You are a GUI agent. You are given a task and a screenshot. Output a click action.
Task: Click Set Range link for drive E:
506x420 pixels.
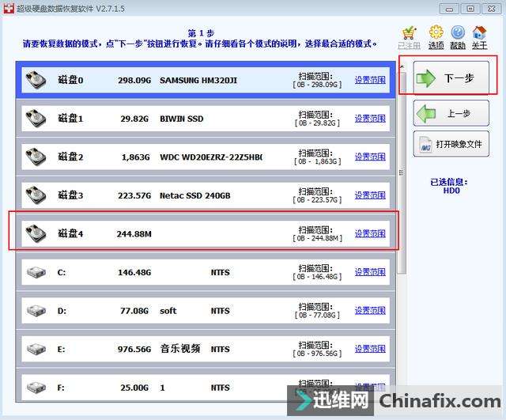[x=370, y=349]
